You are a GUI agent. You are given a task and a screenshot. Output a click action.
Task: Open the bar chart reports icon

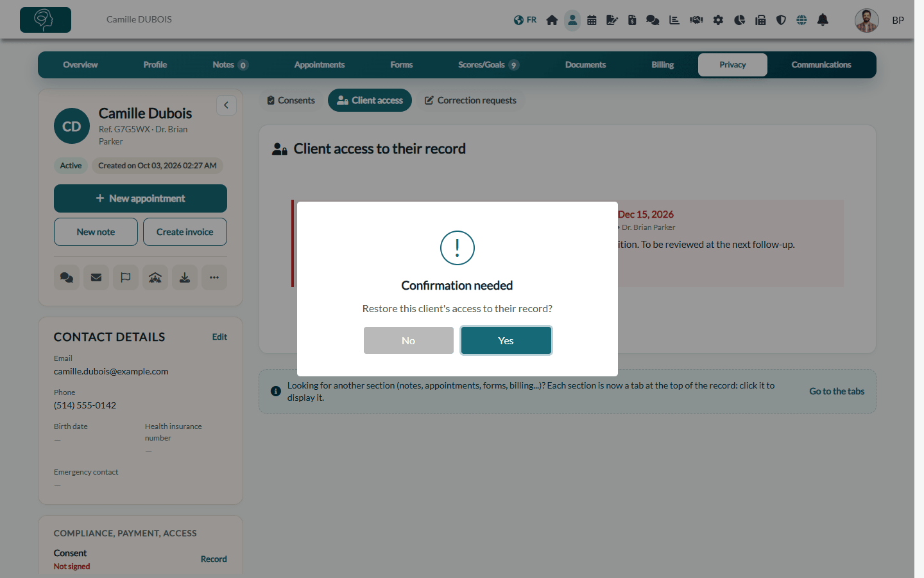pos(674,20)
